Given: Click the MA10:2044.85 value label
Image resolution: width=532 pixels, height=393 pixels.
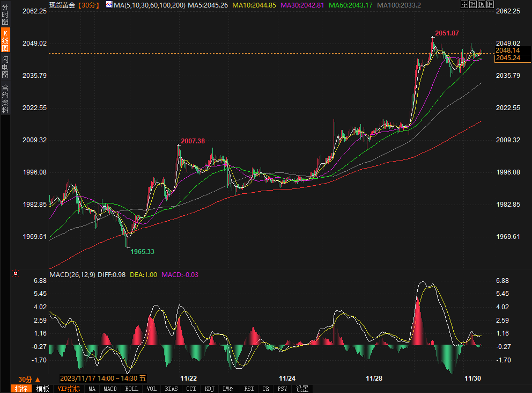Looking at the screenshot, I should coord(254,5).
